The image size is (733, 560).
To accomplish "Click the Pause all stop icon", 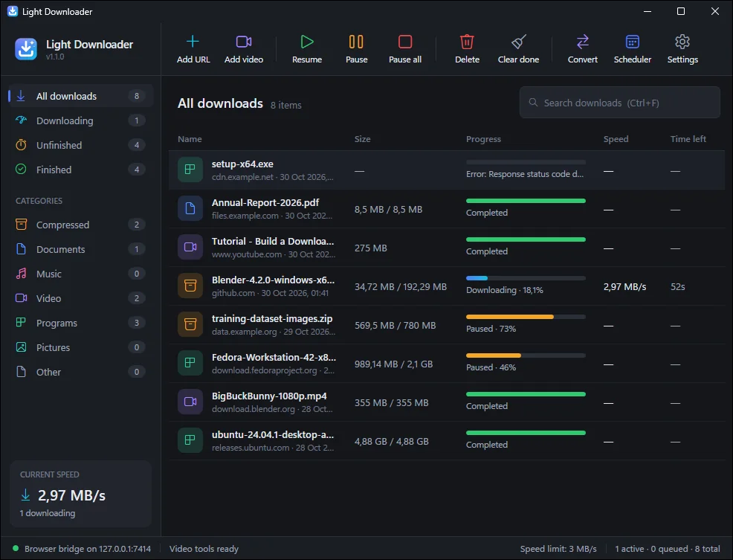I will coord(405,42).
